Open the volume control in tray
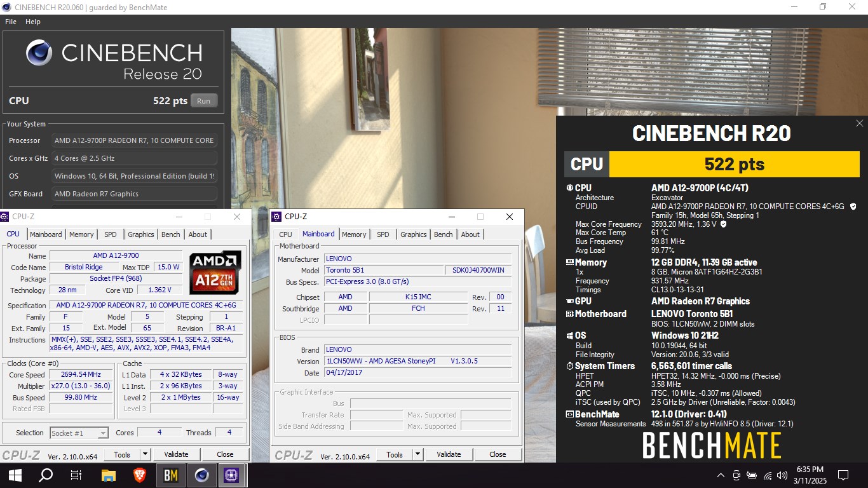 coord(782,475)
